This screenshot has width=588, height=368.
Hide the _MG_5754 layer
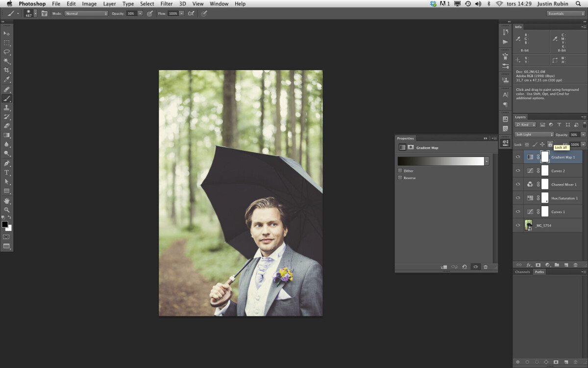click(x=518, y=226)
